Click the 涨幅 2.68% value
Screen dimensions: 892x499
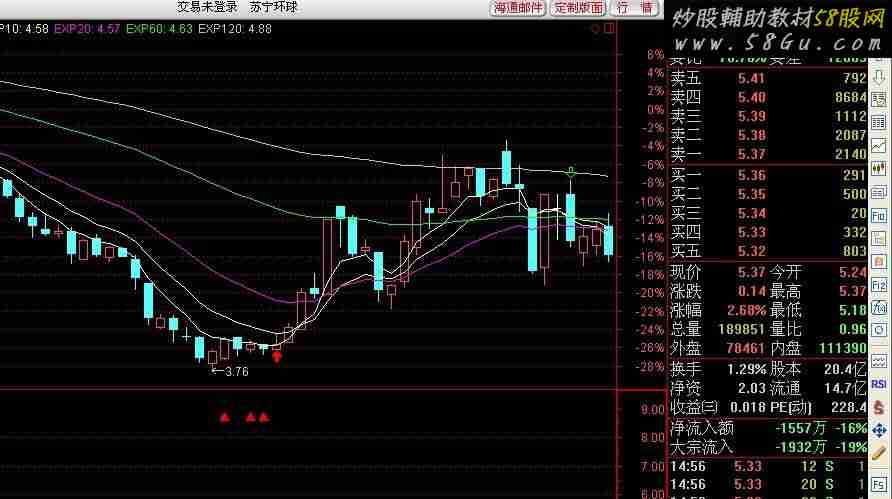(746, 311)
